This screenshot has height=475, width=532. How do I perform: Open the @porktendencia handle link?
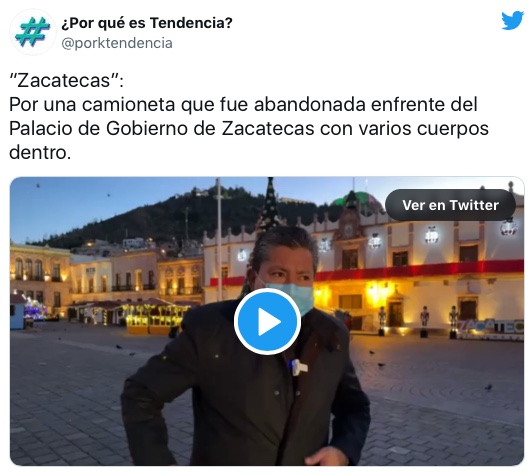point(117,43)
